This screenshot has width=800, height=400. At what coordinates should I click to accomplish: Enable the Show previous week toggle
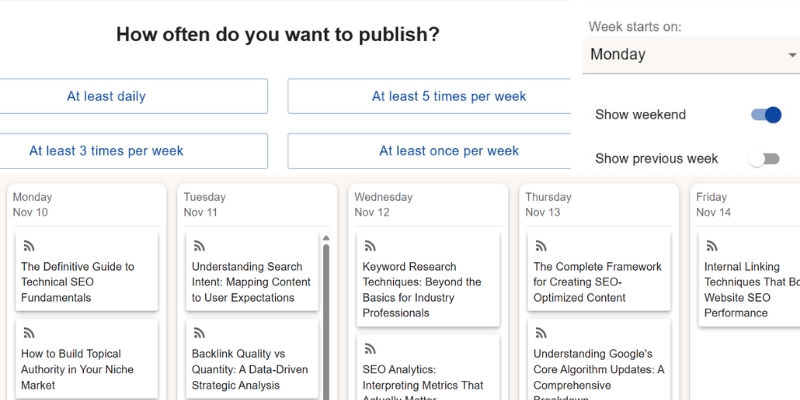click(766, 159)
